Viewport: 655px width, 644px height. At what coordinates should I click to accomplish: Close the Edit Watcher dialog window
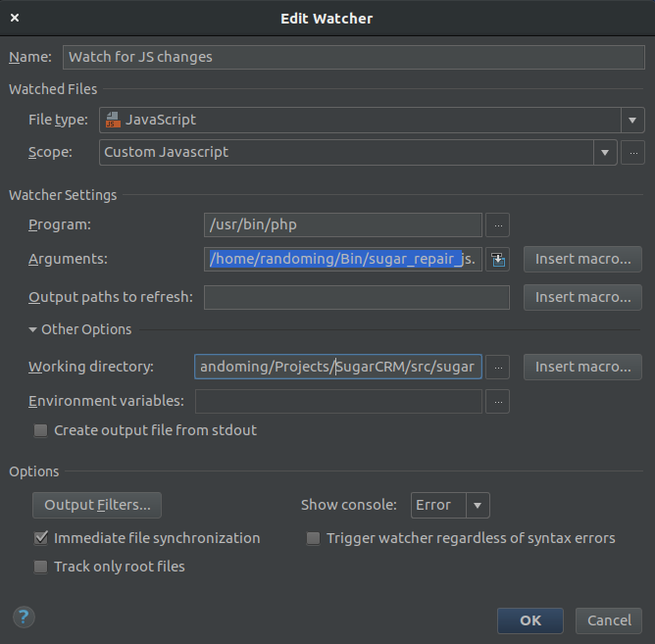(x=16, y=18)
